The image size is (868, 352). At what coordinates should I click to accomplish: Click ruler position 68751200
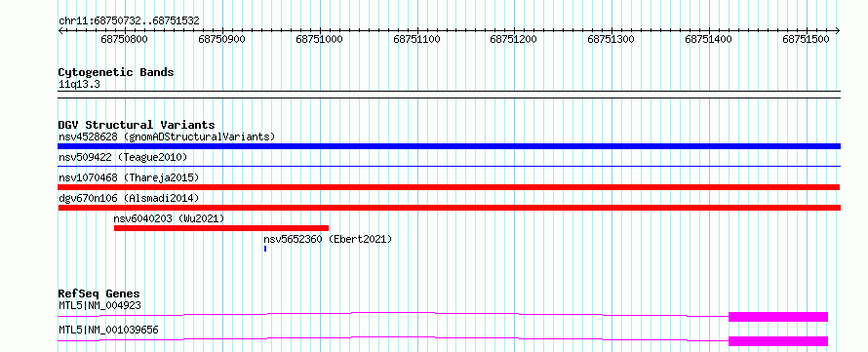(514, 40)
